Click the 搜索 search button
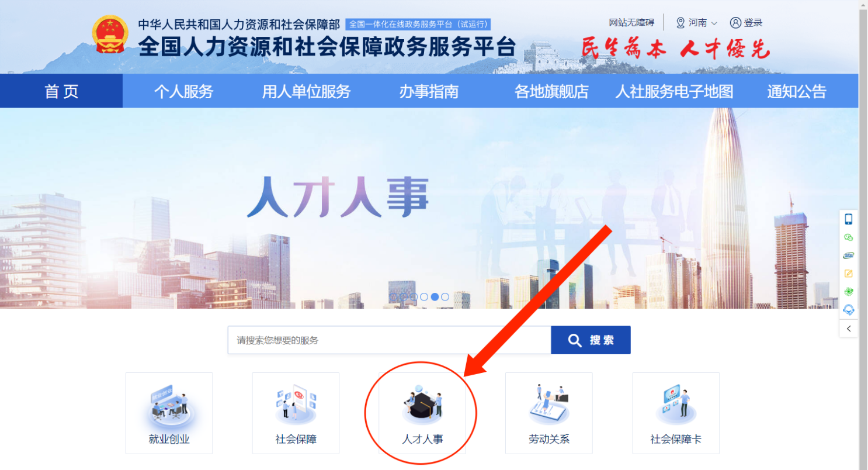868x470 pixels. click(x=591, y=340)
